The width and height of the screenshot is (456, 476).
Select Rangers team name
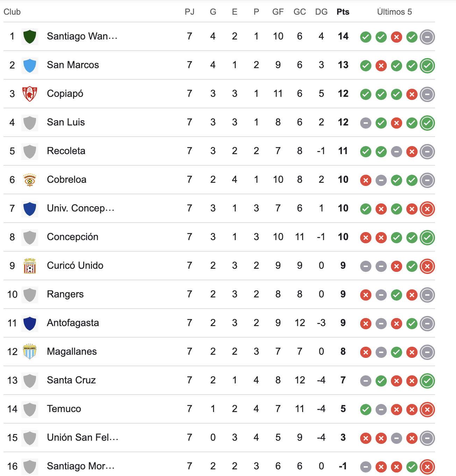click(65, 294)
